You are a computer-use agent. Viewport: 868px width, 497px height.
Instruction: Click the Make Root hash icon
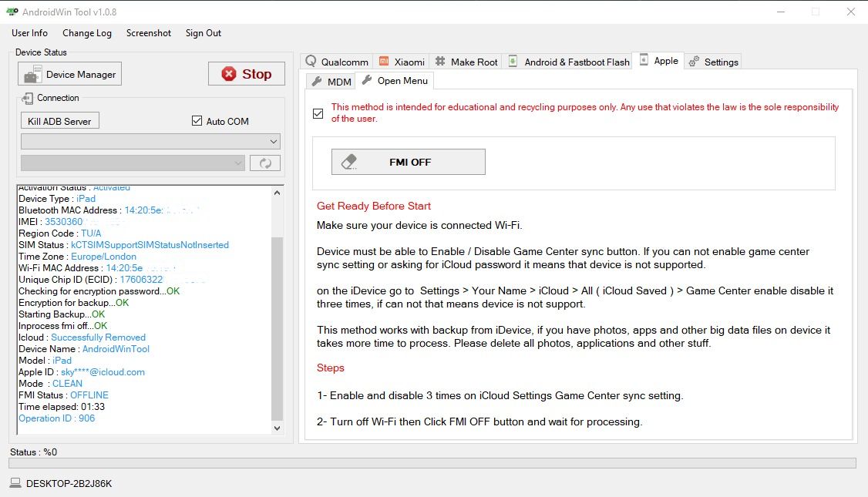tap(440, 61)
